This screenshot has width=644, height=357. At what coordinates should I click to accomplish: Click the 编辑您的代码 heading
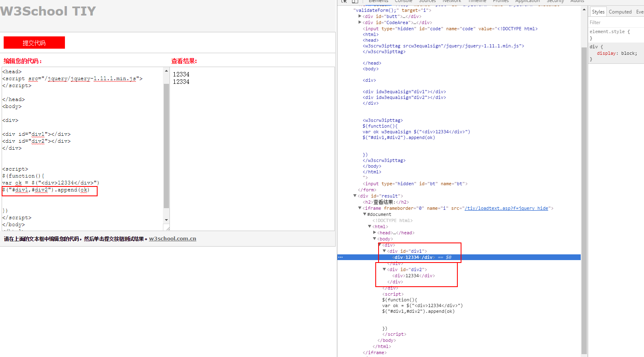click(22, 61)
